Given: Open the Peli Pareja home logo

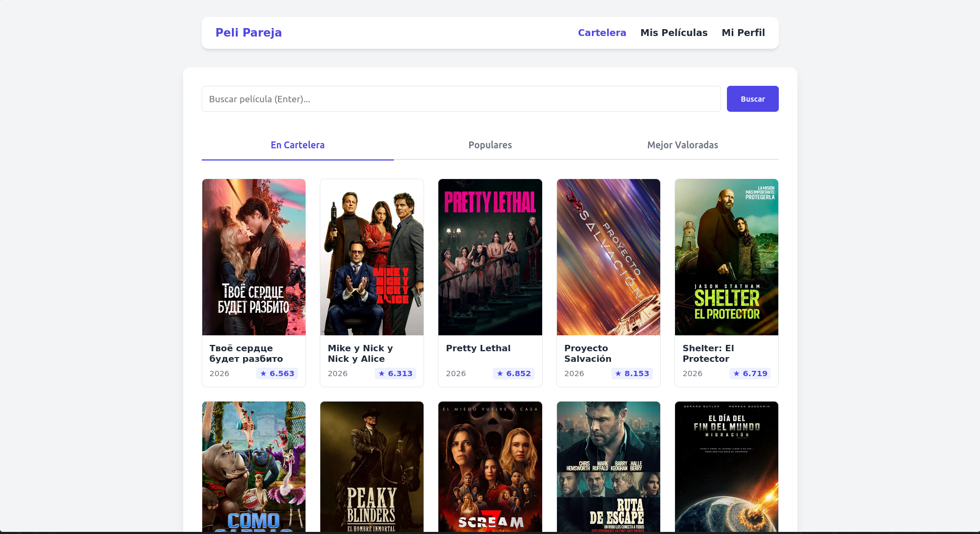Looking at the screenshot, I should point(248,33).
